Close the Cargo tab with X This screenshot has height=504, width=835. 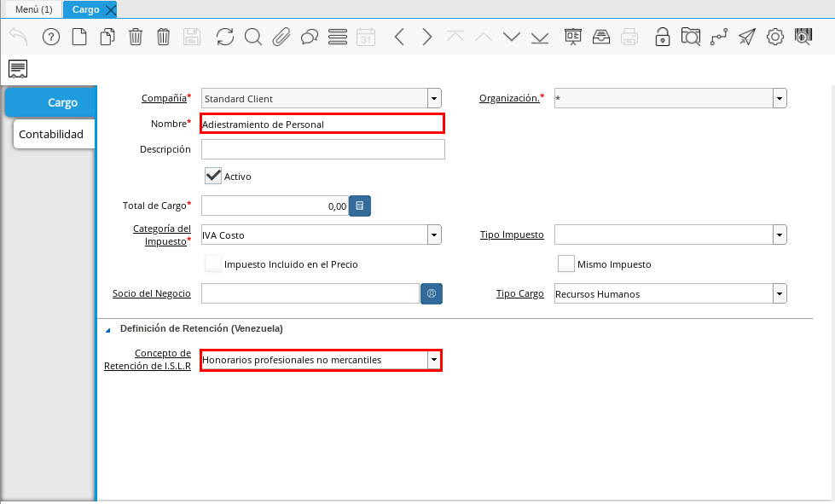[110, 9]
